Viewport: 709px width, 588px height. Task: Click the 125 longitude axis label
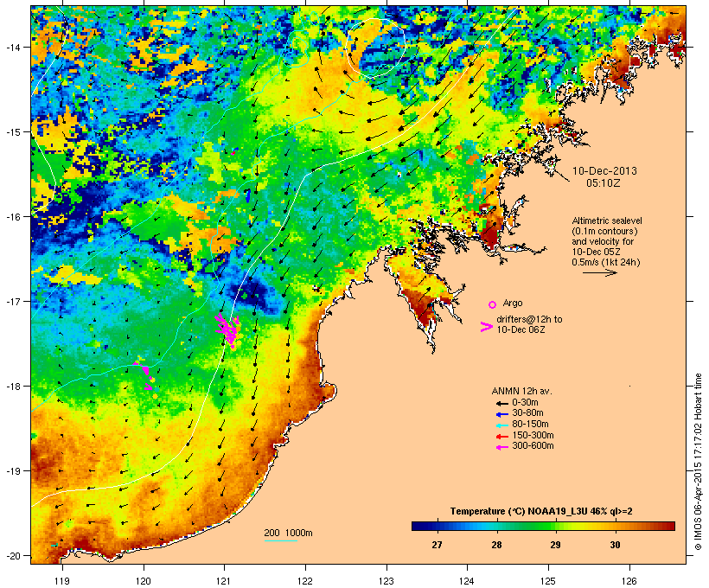[548, 581]
